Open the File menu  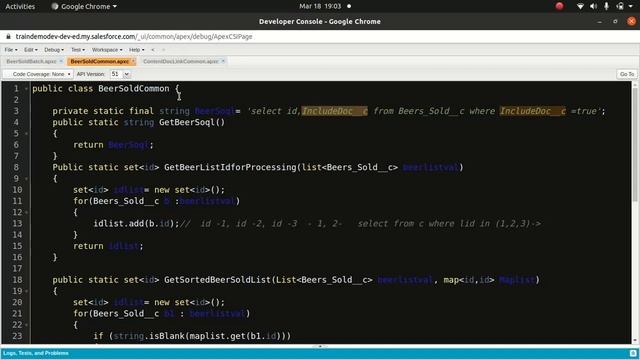pyautogui.click(x=11, y=50)
